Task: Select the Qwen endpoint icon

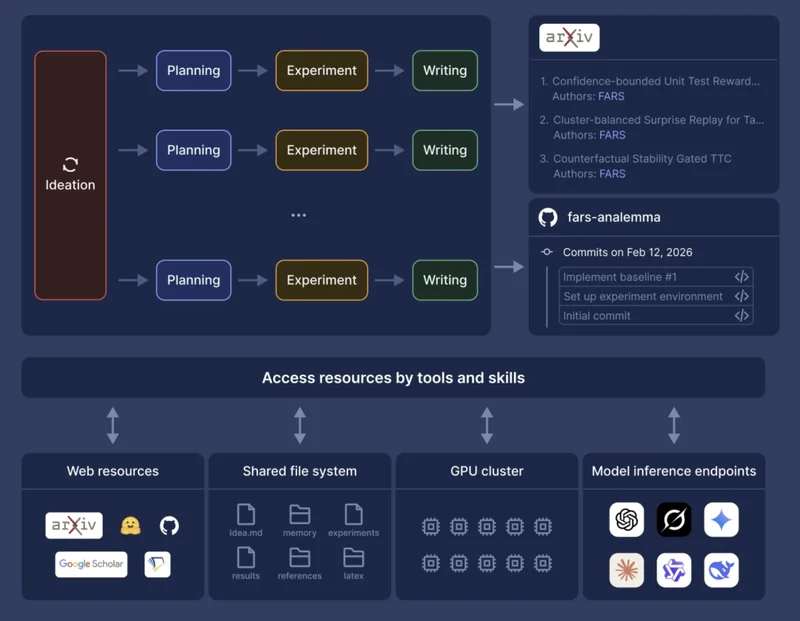Action: (674, 570)
